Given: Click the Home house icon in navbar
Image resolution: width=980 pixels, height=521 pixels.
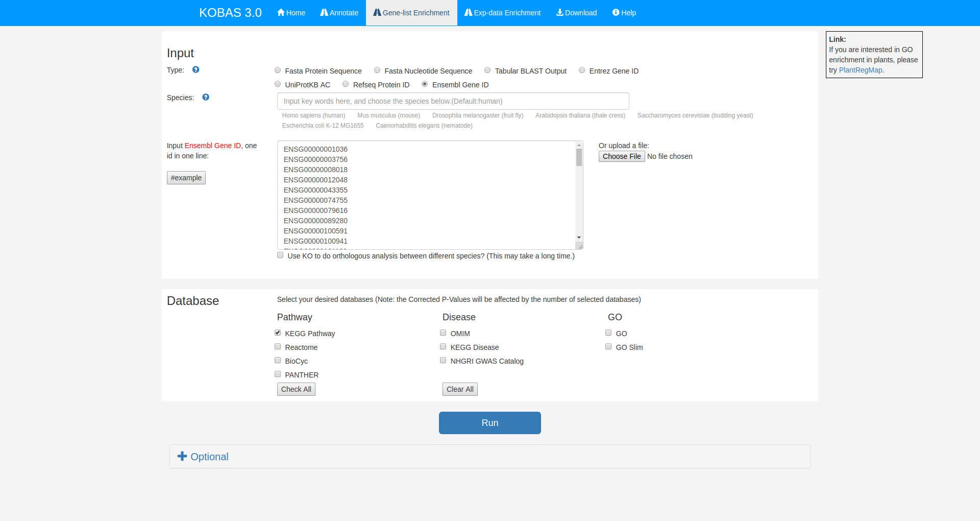Looking at the screenshot, I should pyautogui.click(x=281, y=13).
